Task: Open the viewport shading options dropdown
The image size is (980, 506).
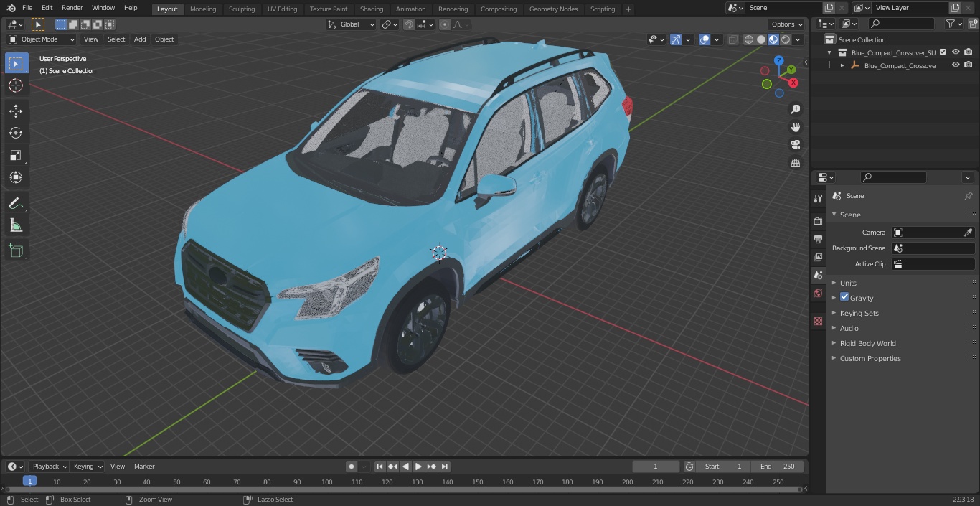Action: 798,39
